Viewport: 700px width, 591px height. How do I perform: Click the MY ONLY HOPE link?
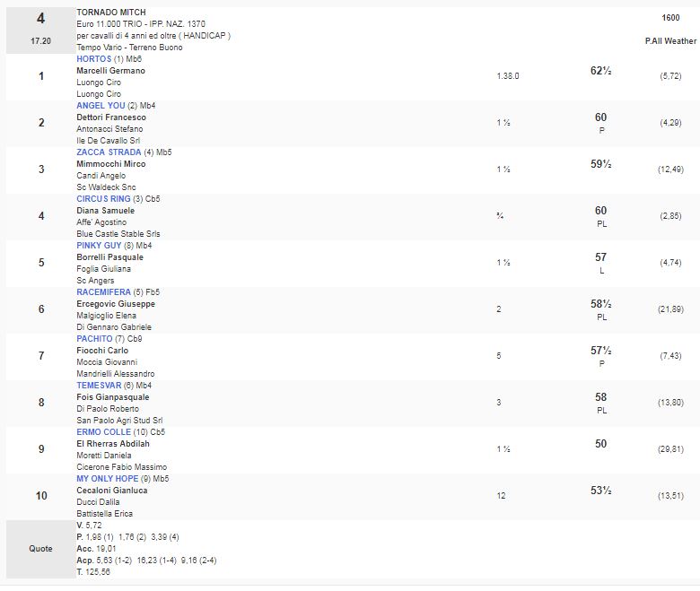[109, 479]
